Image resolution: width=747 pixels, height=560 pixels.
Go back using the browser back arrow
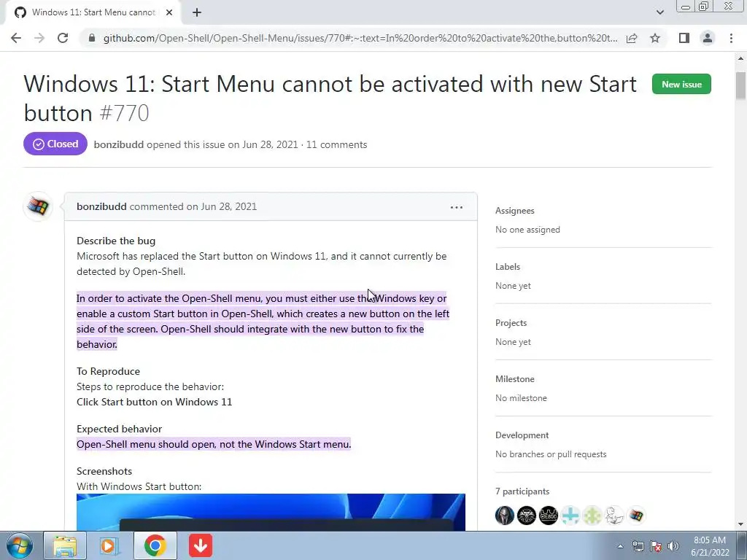point(16,38)
